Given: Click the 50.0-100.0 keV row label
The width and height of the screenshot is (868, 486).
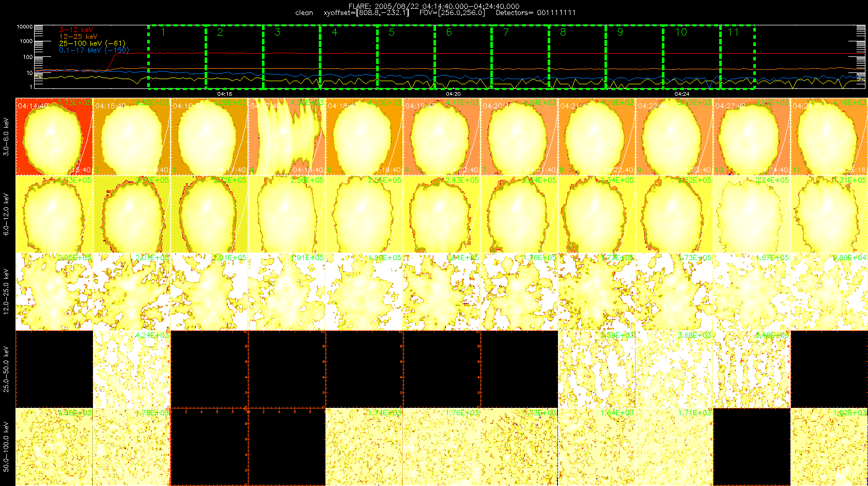Looking at the screenshot, I should coord(6,447).
